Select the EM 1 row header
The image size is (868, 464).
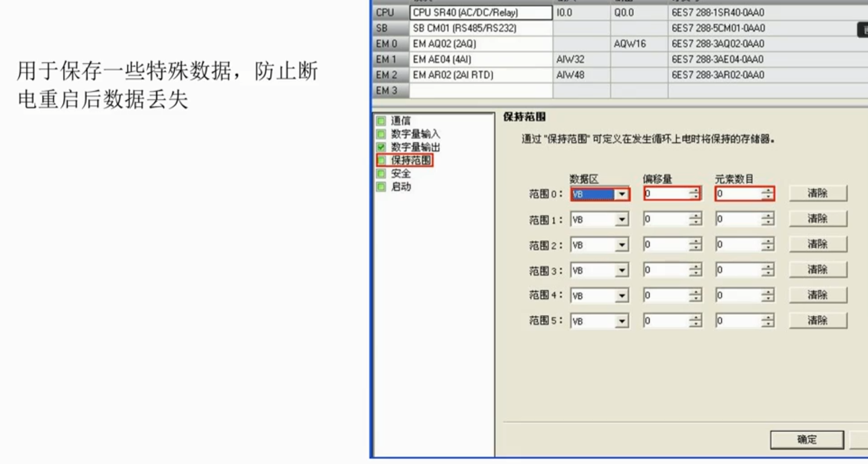point(391,59)
